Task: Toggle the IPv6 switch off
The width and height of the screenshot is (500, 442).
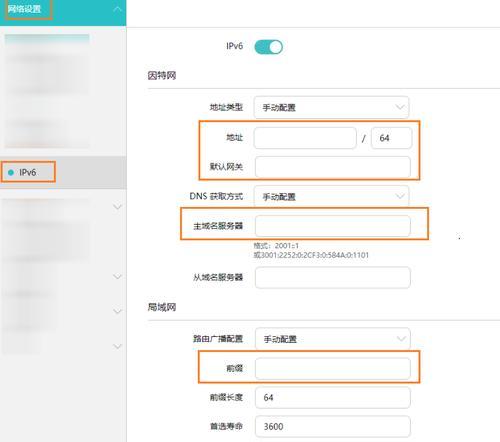Action: (x=268, y=47)
